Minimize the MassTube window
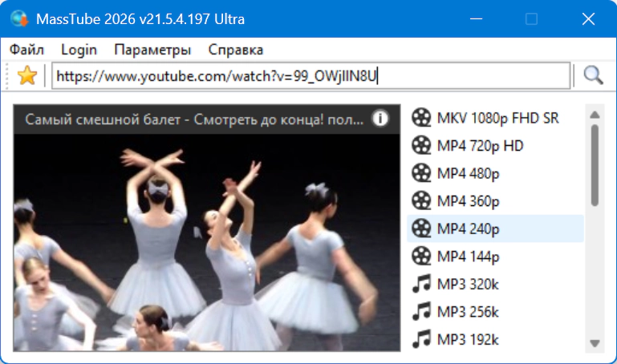The height and width of the screenshot is (364, 617). [476, 18]
